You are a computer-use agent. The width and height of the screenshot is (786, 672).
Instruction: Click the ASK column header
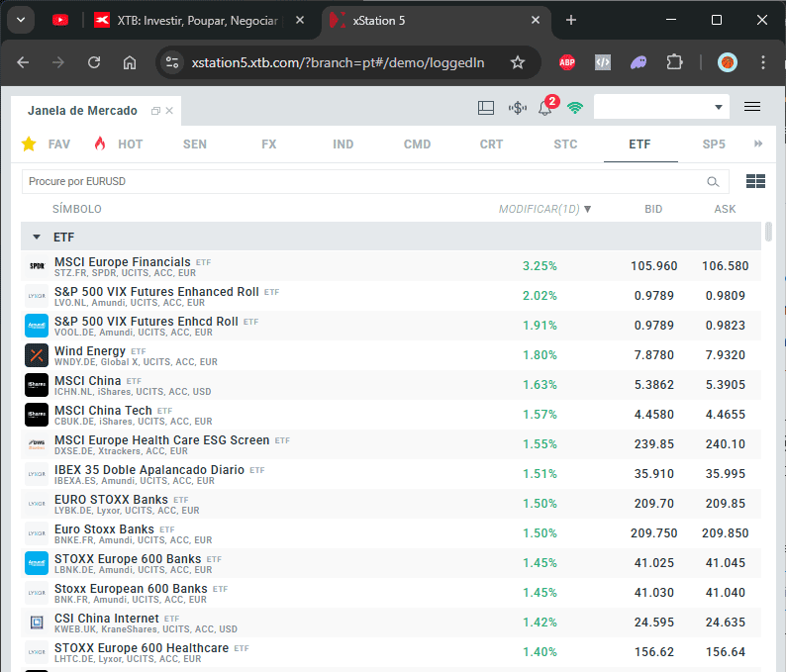(725, 209)
